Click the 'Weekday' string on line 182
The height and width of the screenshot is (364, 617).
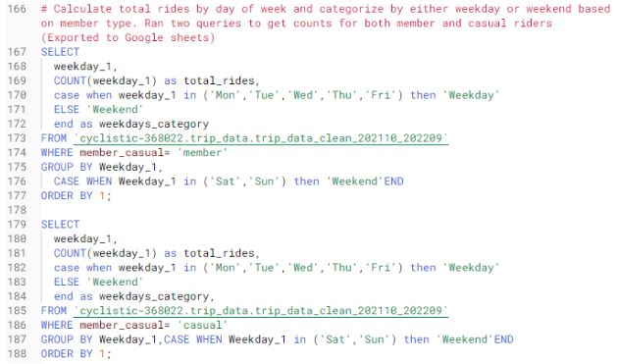[x=471, y=268]
